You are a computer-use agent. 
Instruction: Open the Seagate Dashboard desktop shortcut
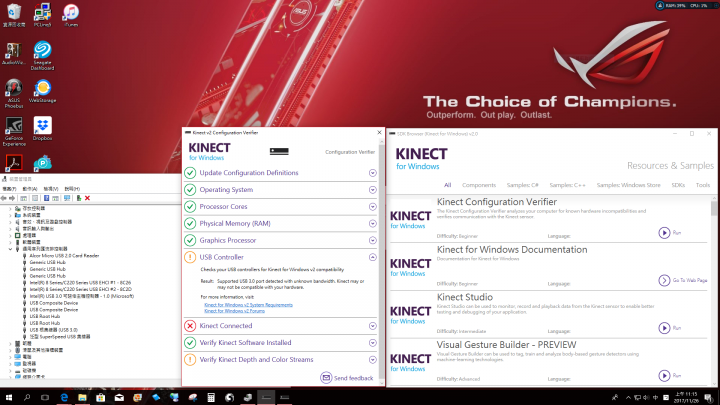coord(42,56)
